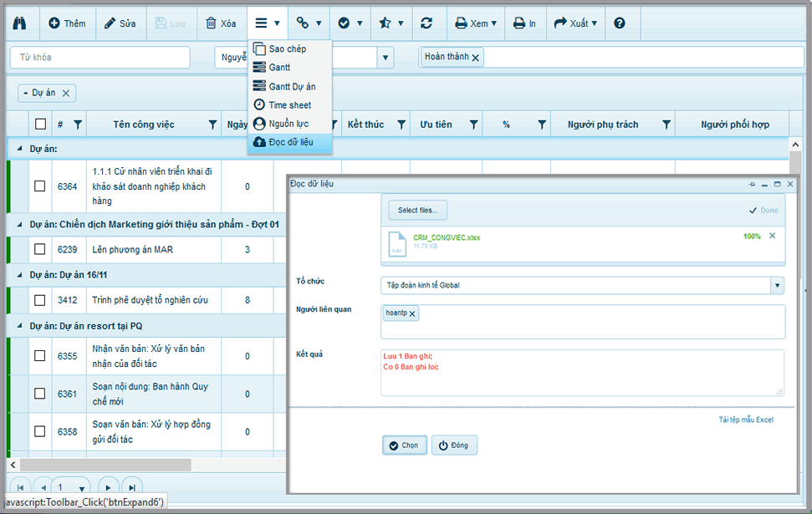
Task: Remove the Hoàn thành filter tag
Action: pyautogui.click(x=475, y=58)
